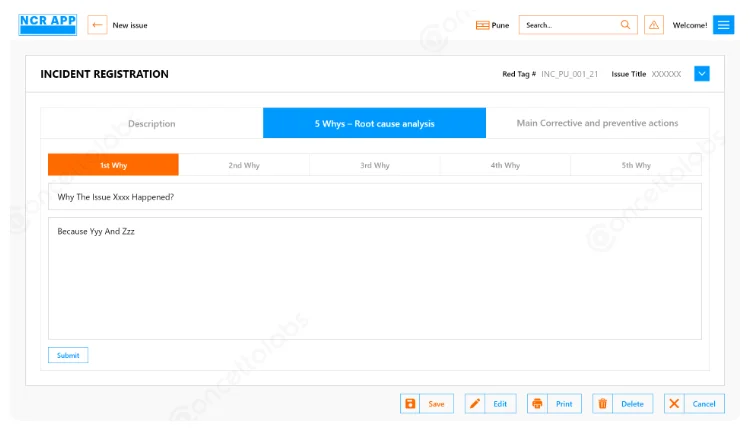
Task: Click the printer Print icon
Action: 537,404
